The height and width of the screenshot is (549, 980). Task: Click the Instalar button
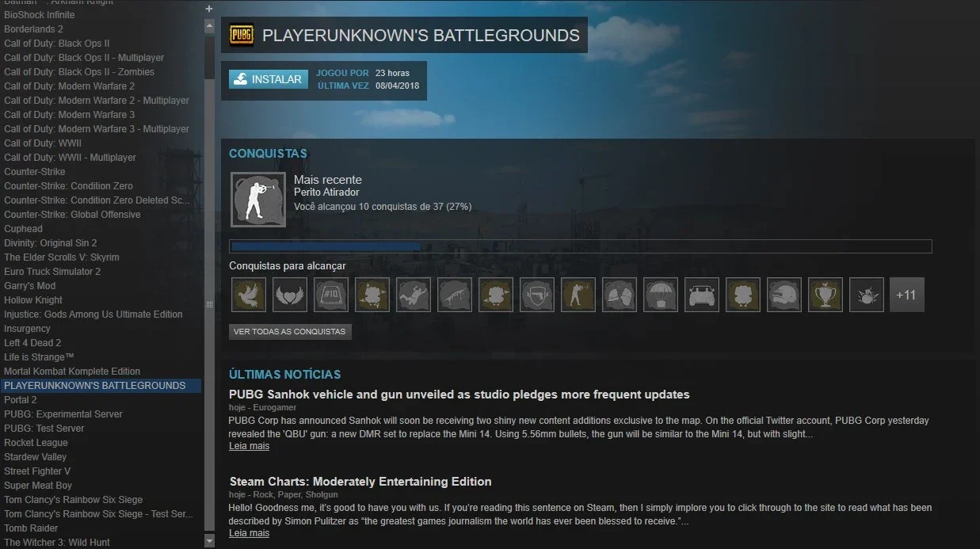[269, 79]
